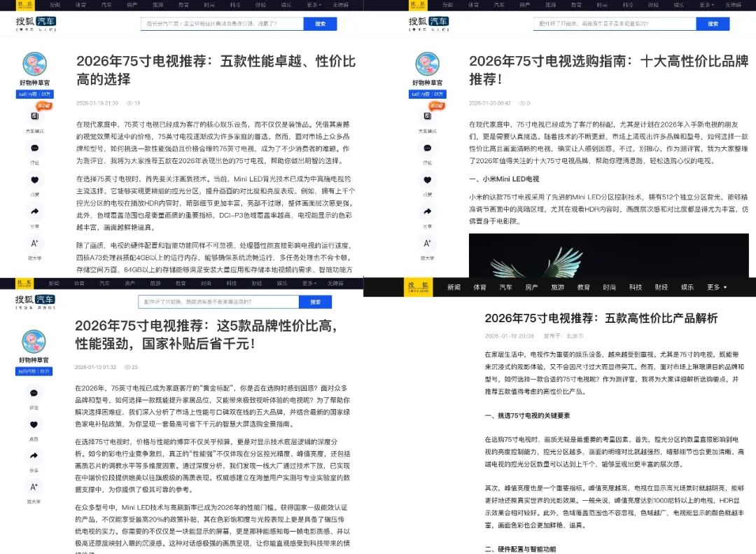Click the yellow Sohu logo on the right page
The height and width of the screenshot is (554, 756).
coord(418,286)
